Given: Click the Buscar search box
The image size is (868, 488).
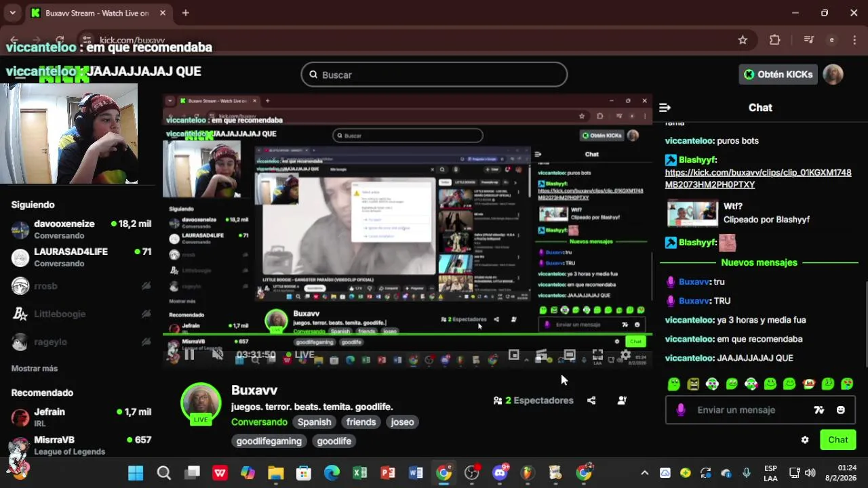Looking at the screenshot, I should (434, 75).
